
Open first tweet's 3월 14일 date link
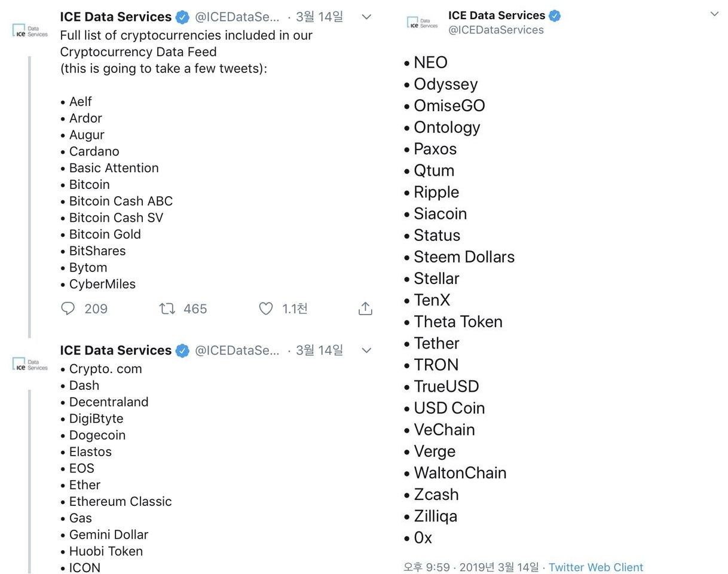[320, 17]
